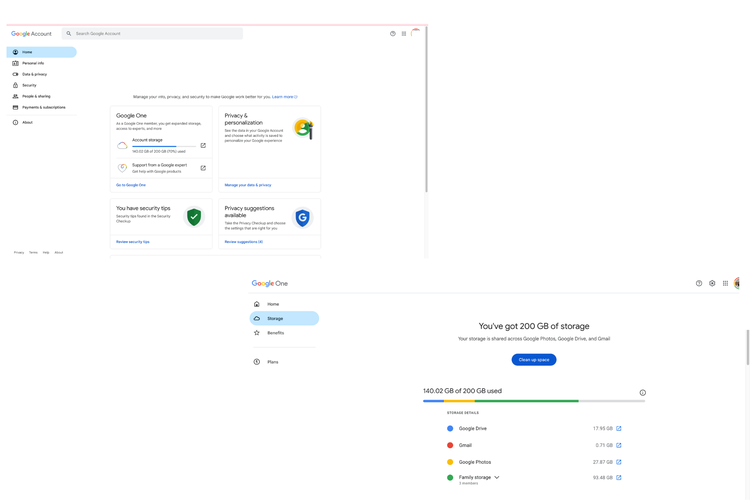Open Gmail storage external link icon
The height and width of the screenshot is (500, 750).
(619, 445)
